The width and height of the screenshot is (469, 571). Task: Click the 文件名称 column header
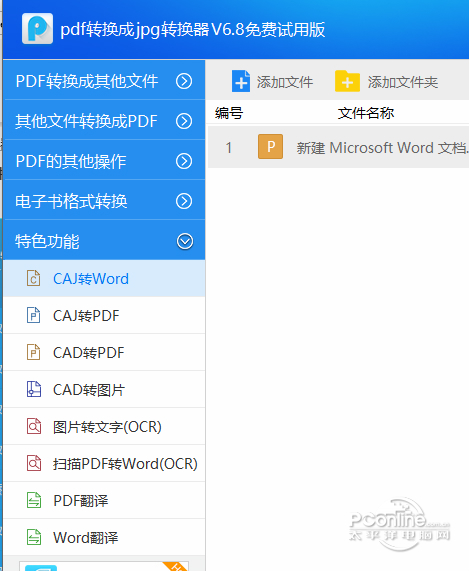366,113
